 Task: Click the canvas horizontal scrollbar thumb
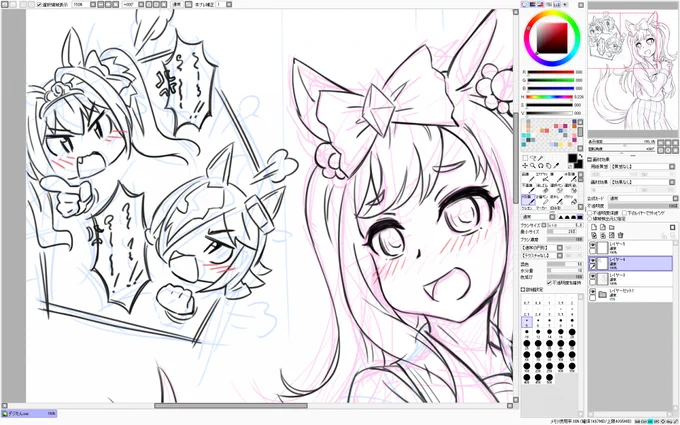231,406
